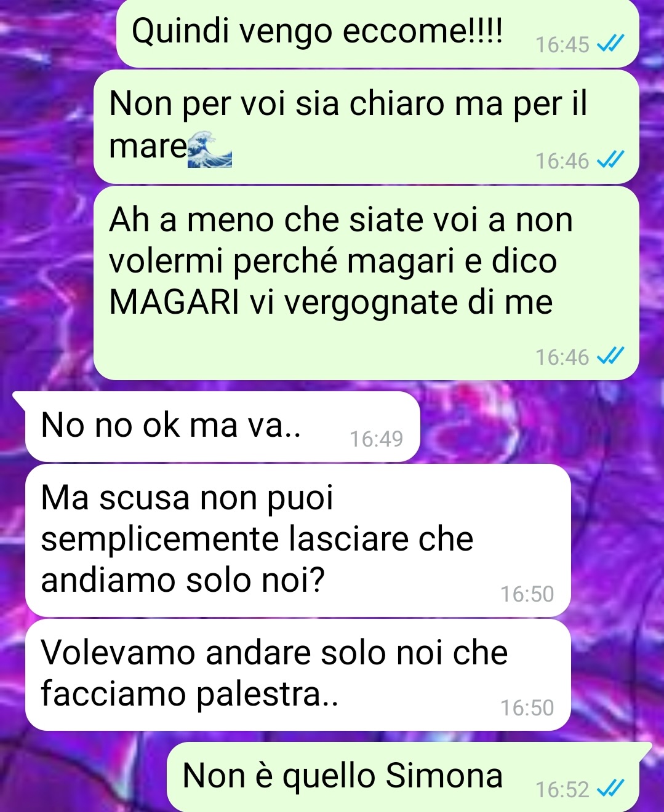Tap the wave emoji after 'mare'
Viewport: 664px width, 812px height.
click(210, 148)
